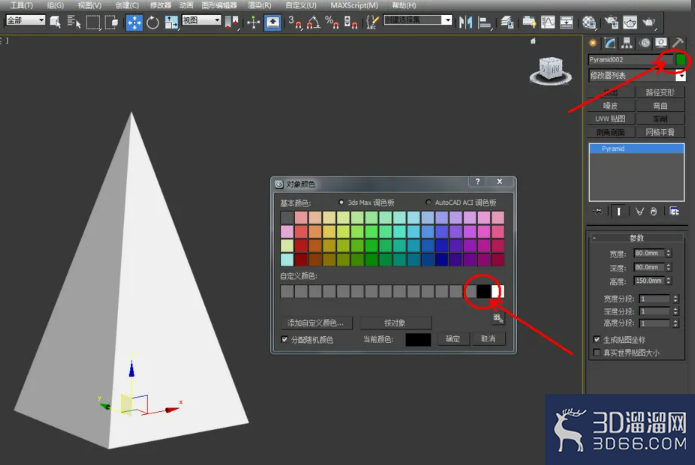Switch to the Hierarchy panel icon
Image resolution: width=695 pixels, height=465 pixels.
[x=627, y=43]
